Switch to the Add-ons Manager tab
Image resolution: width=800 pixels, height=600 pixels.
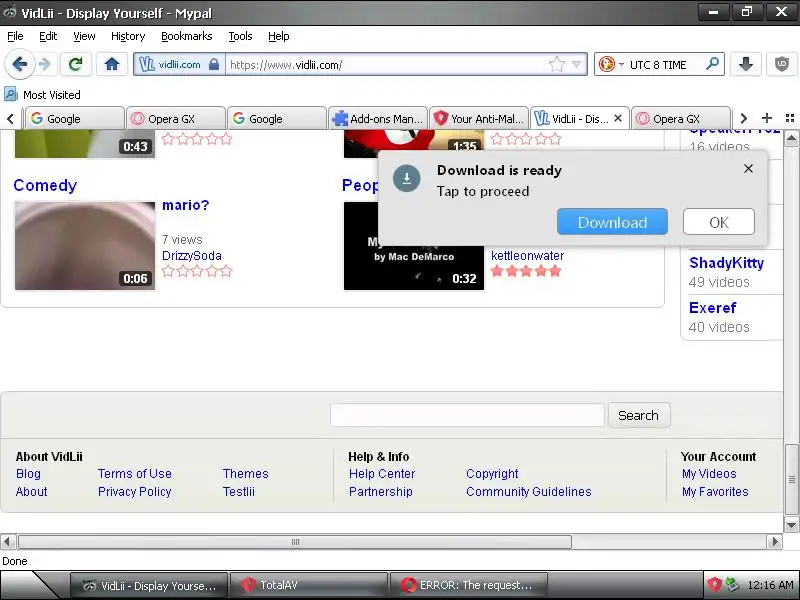tap(378, 118)
